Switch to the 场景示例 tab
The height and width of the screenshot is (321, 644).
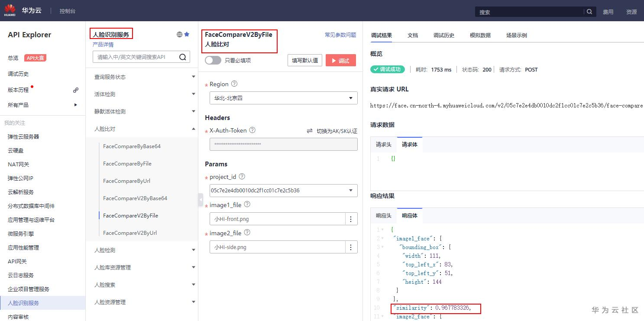point(517,36)
